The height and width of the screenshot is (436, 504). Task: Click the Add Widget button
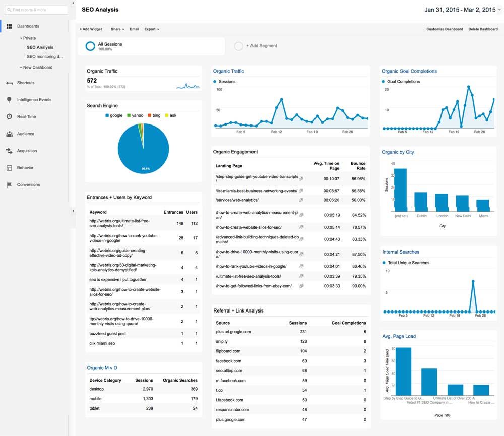click(91, 29)
